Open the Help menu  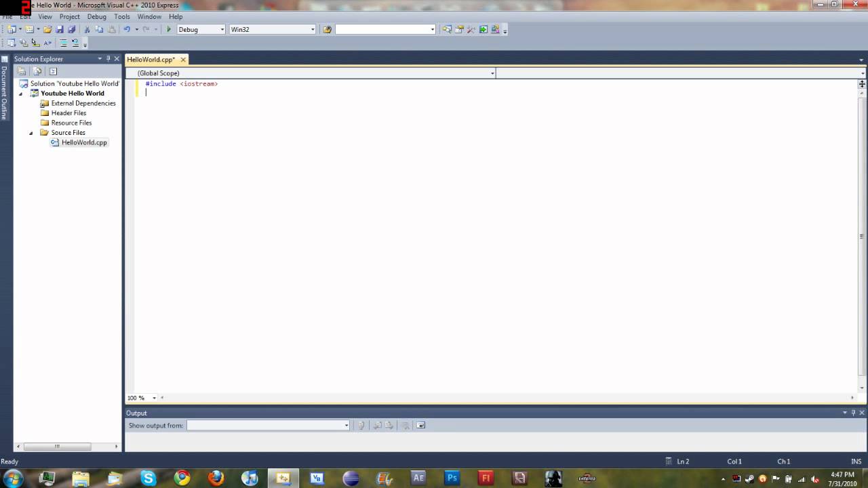(x=176, y=16)
